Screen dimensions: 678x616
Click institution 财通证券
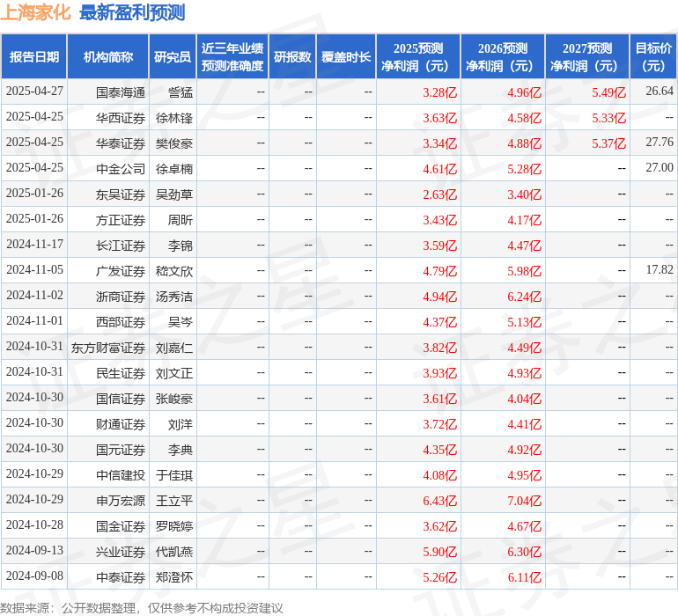121,424
